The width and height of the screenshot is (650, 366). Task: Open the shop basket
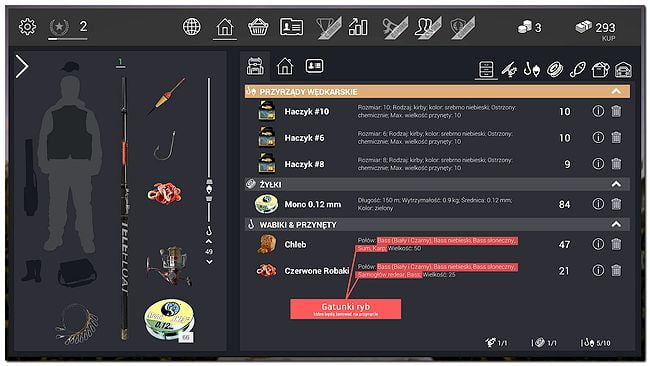point(258,27)
